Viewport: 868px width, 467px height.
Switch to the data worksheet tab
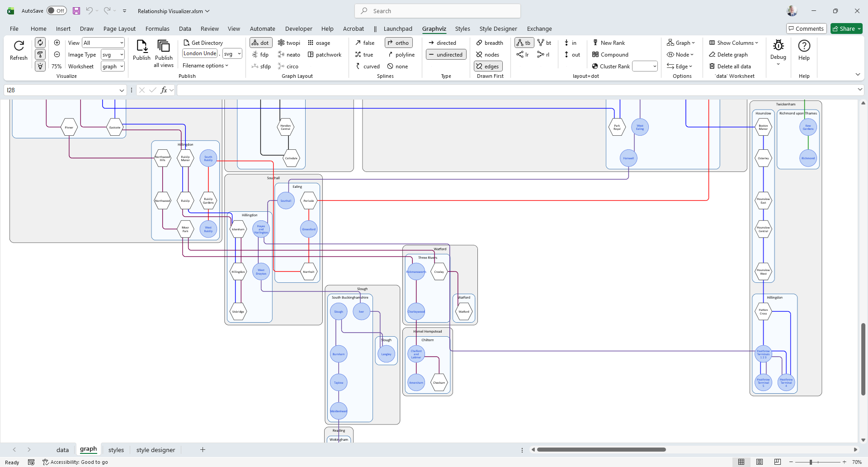click(62, 450)
